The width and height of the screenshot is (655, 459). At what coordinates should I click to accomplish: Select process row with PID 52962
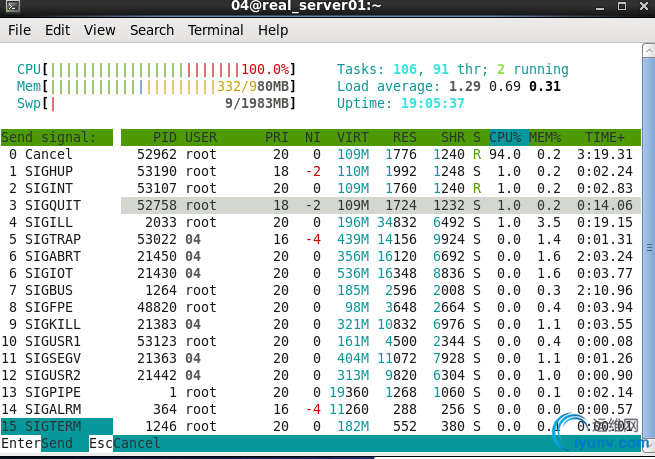point(381,154)
